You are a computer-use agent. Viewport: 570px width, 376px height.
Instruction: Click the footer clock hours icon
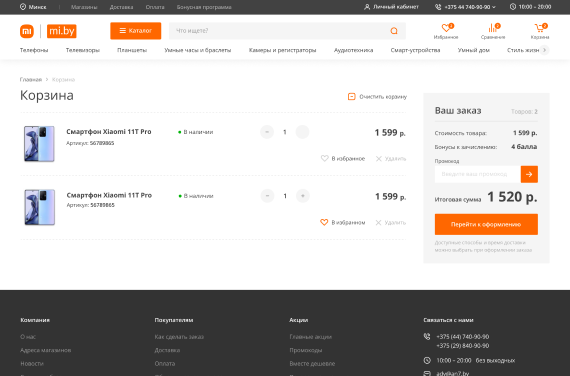click(x=427, y=361)
